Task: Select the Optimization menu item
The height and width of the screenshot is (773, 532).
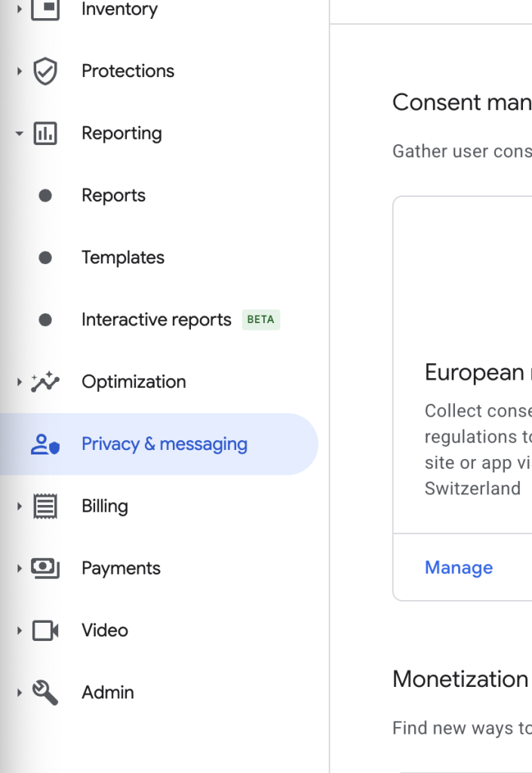Action: [134, 382]
